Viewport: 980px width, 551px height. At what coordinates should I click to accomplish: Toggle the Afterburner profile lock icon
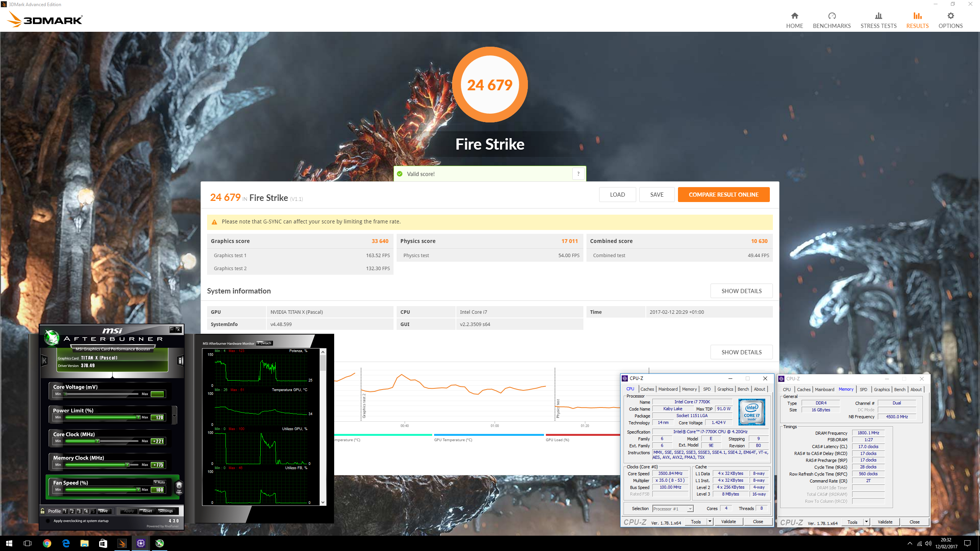tap(42, 511)
